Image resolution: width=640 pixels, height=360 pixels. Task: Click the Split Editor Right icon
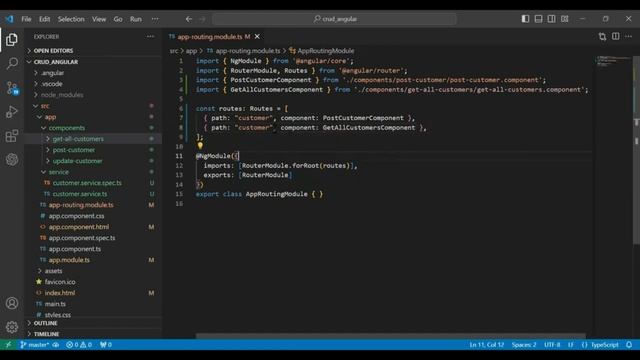pyautogui.click(x=616, y=37)
